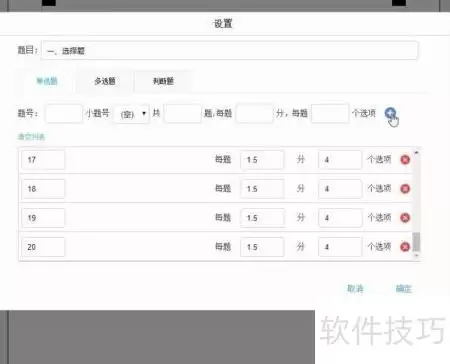This screenshot has width=450, height=364.
Task: Focus the 题号 number input field
Action: point(63,114)
